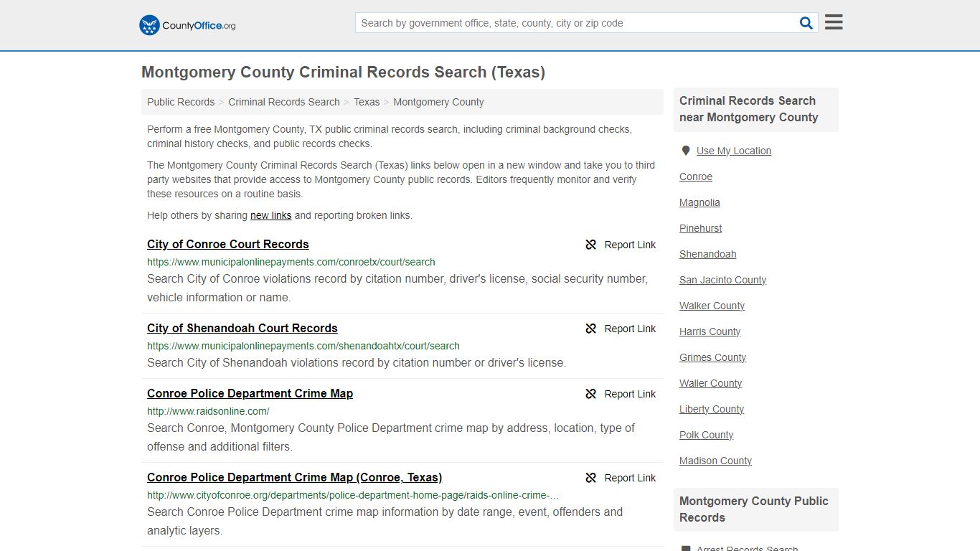This screenshot has width=980, height=551.
Task: Go to Criminal Records Search breadcrumb
Action: pos(284,102)
